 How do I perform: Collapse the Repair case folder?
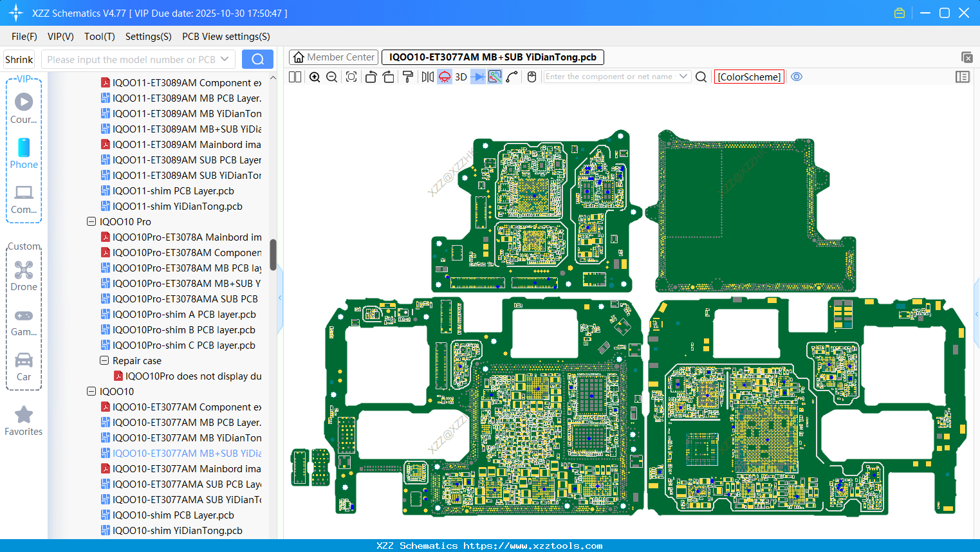point(104,360)
